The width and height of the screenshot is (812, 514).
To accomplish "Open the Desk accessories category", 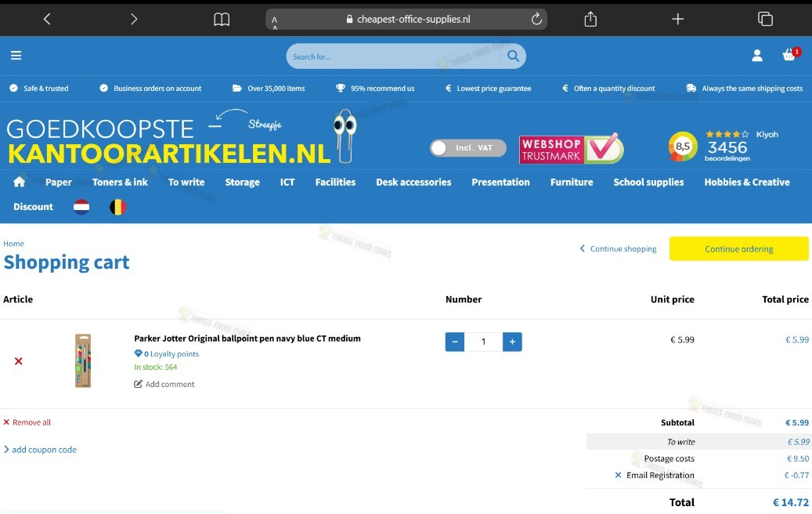I will coord(413,183).
